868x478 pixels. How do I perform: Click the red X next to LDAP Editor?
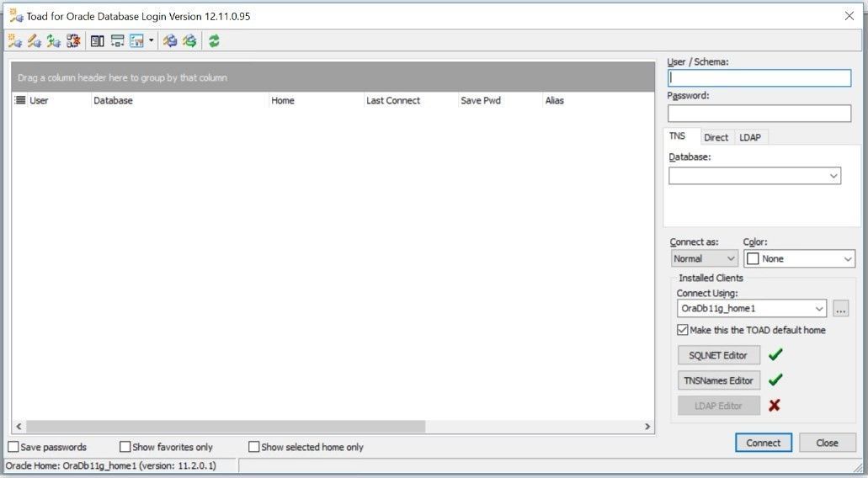(x=775, y=406)
